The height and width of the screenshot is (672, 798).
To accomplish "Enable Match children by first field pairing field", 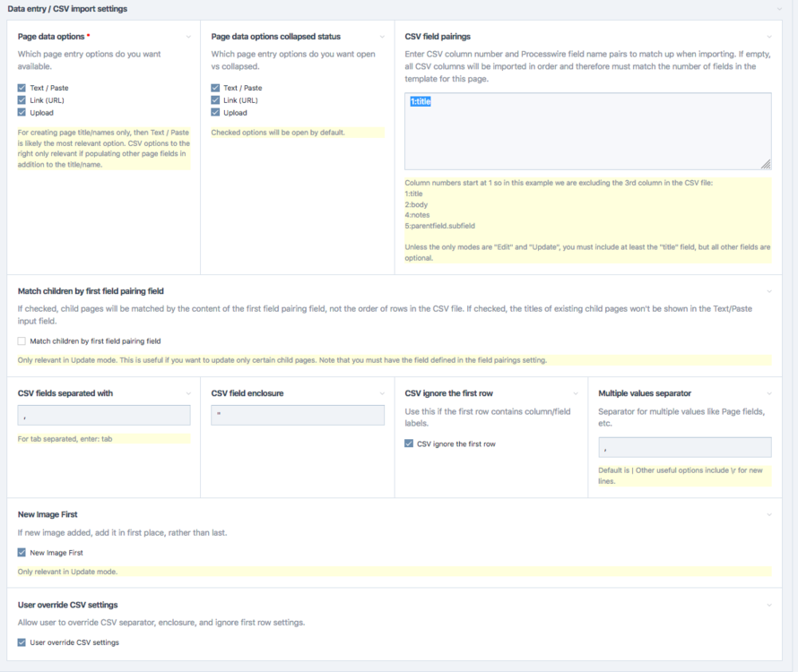I will tap(22, 341).
